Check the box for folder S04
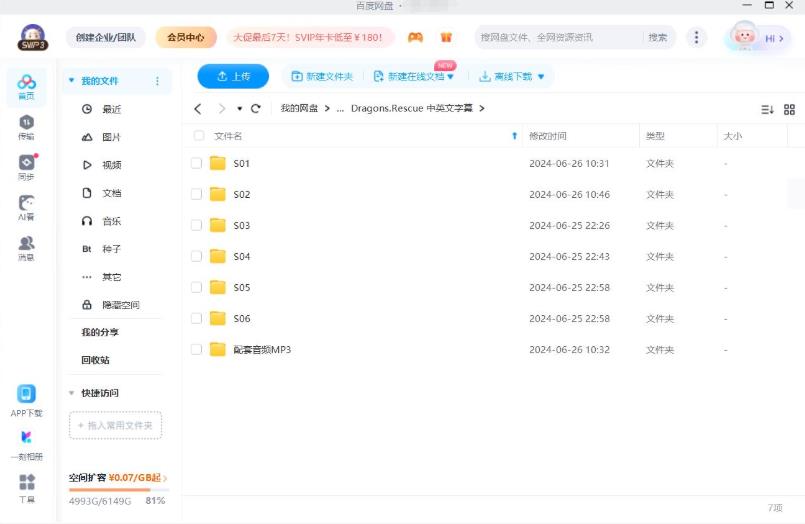Screen dimensions: 805x524 pos(196,256)
